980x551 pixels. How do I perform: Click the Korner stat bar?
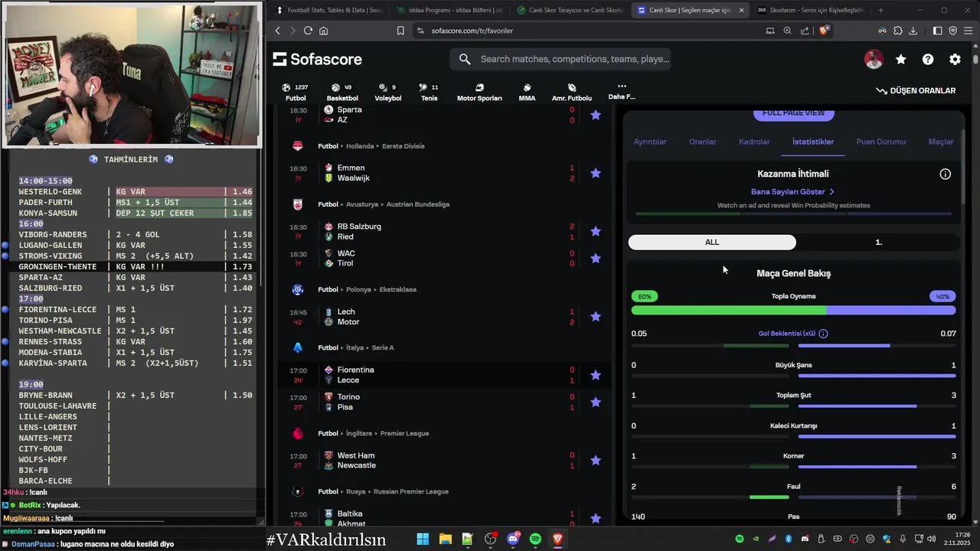pyautogui.click(x=793, y=467)
